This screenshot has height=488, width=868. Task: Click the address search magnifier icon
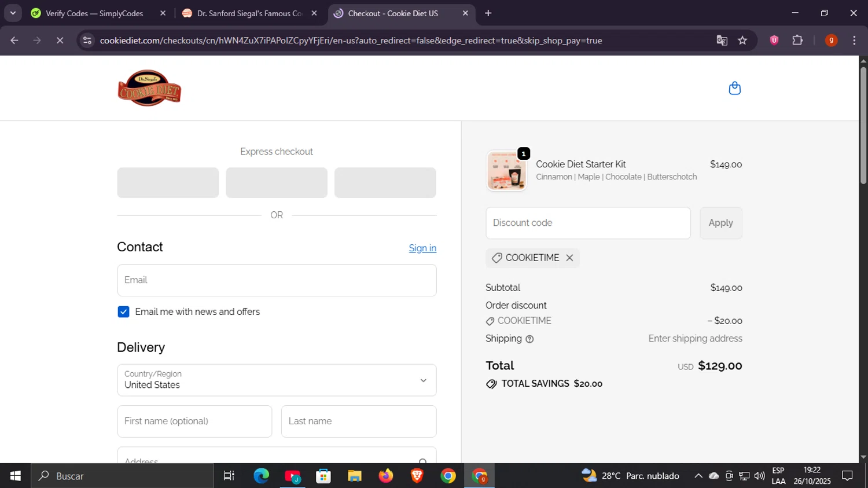click(x=423, y=461)
